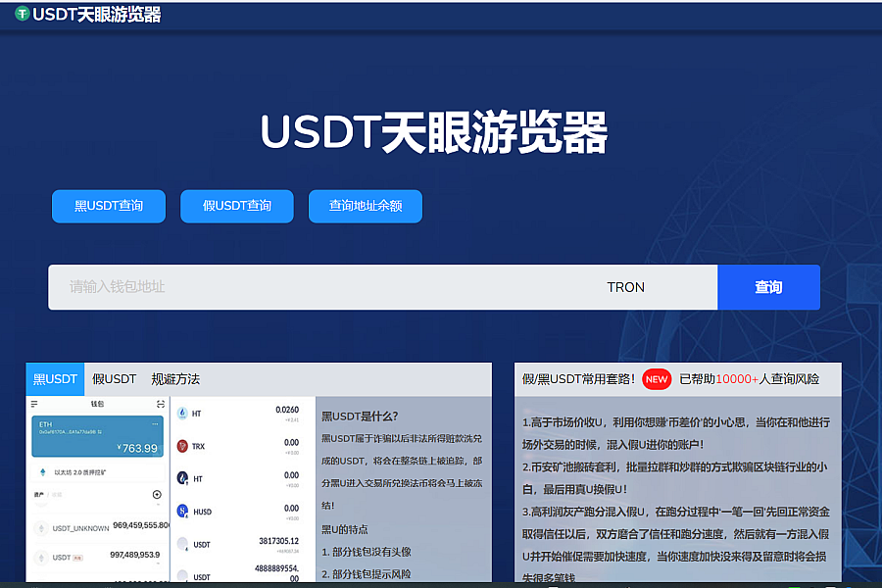Screen dimensions: 882x588
Task: Click the HUSD token label
Action: coord(203,512)
